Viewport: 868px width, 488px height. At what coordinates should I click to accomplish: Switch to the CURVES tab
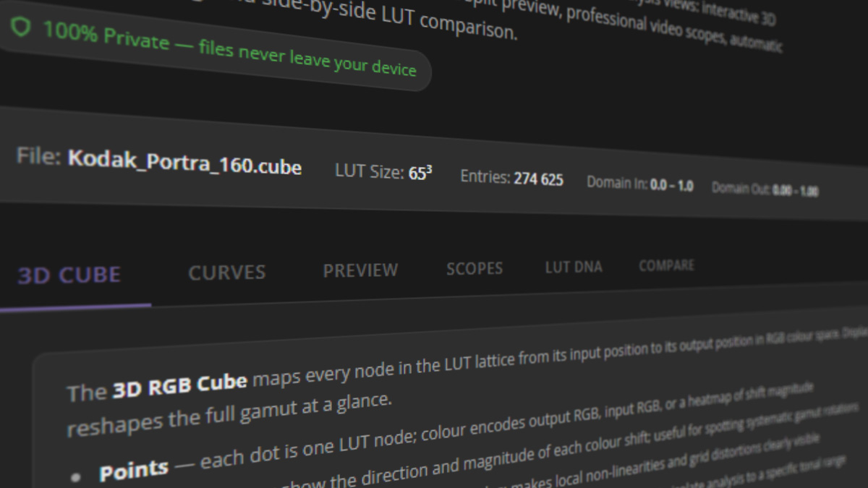227,273
